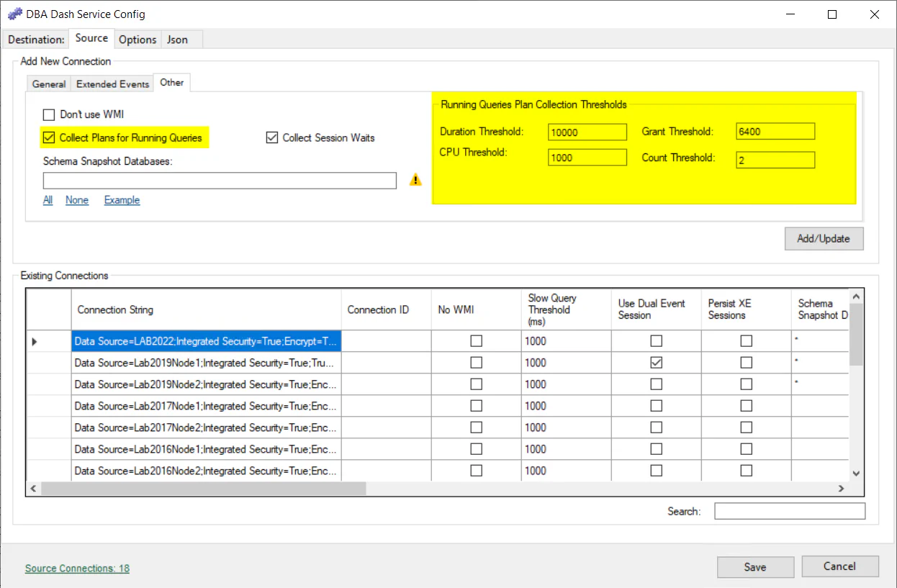Uncheck Use Dual Event Session for Lab2019Node1
This screenshot has width=897, height=588.
click(x=656, y=363)
